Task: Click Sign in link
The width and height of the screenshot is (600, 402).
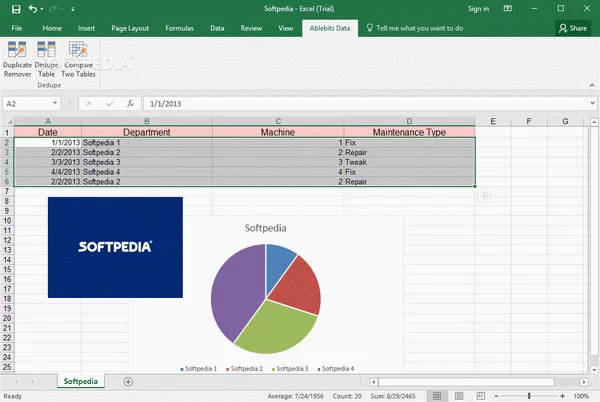Action: click(478, 8)
